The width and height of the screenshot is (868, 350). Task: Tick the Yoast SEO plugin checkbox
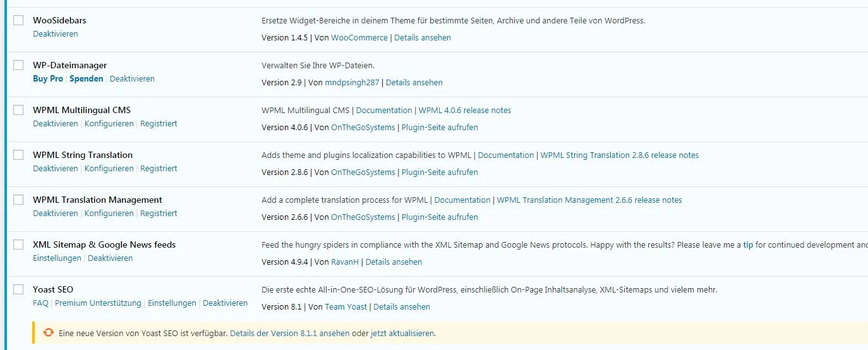[x=18, y=289]
